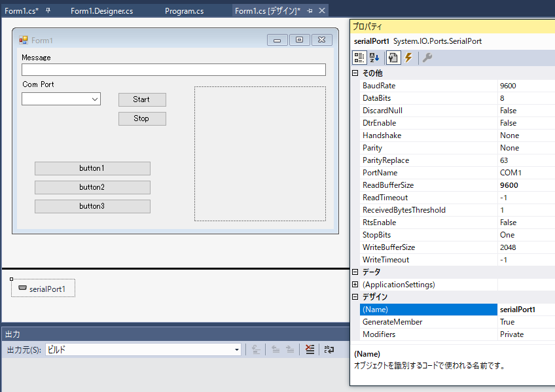Expand the (ApplicationSettings) property
This screenshot has width=555, height=392.
point(355,284)
